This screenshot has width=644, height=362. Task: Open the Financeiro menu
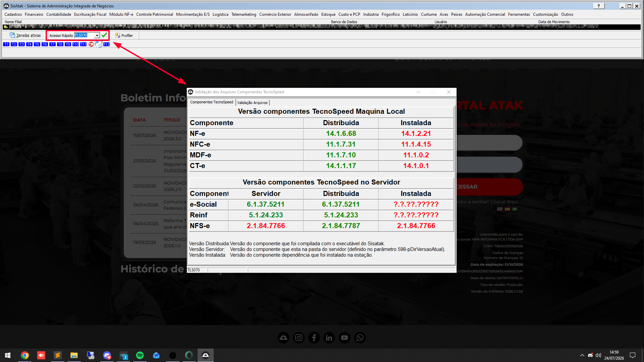34,14
